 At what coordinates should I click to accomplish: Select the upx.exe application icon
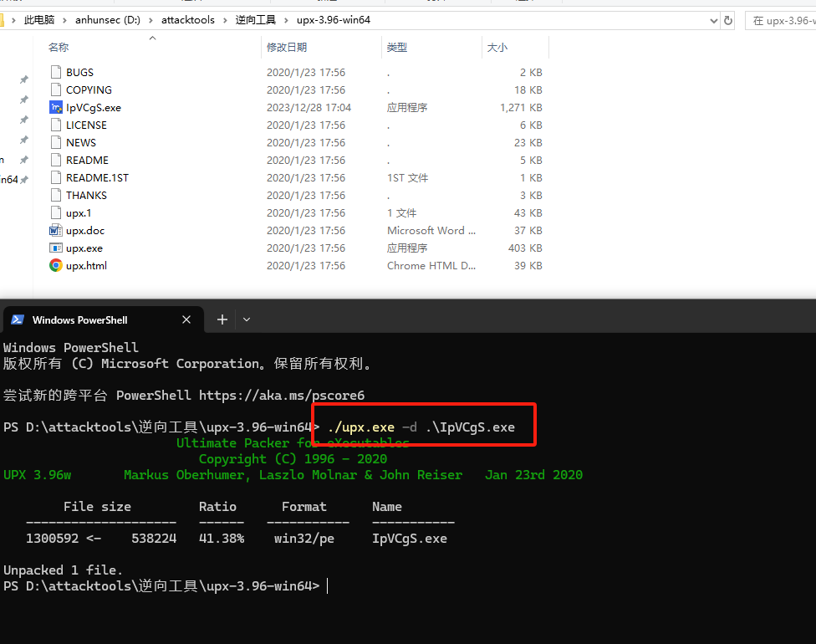click(56, 248)
